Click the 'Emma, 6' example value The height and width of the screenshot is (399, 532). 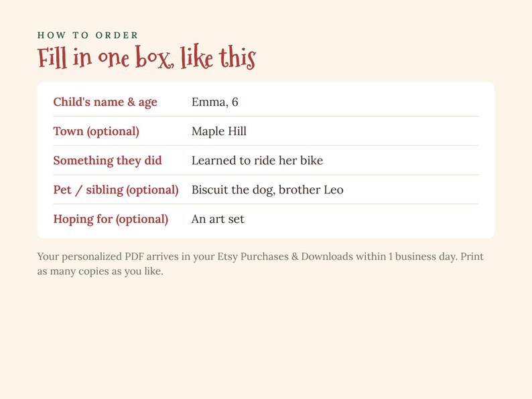pyautogui.click(x=215, y=102)
